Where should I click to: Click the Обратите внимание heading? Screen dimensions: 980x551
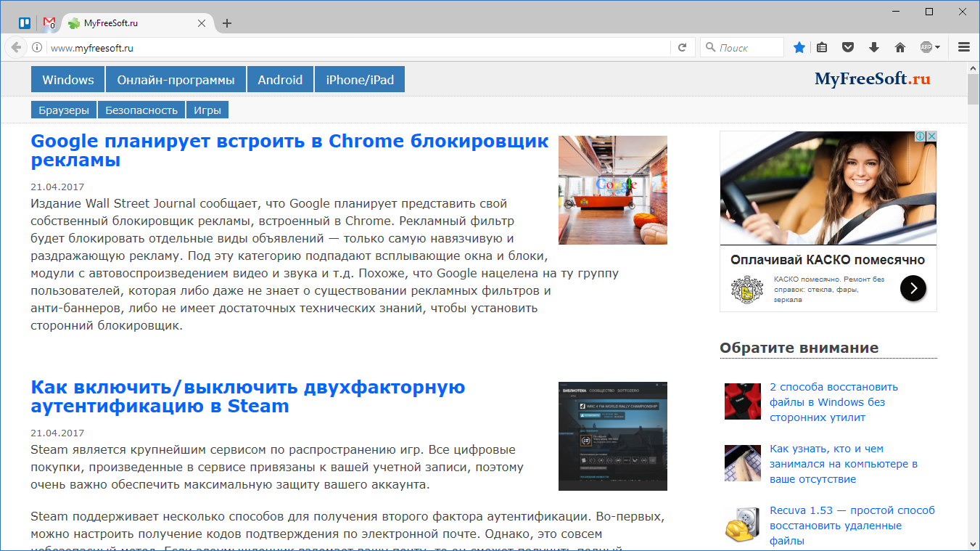[x=799, y=348]
